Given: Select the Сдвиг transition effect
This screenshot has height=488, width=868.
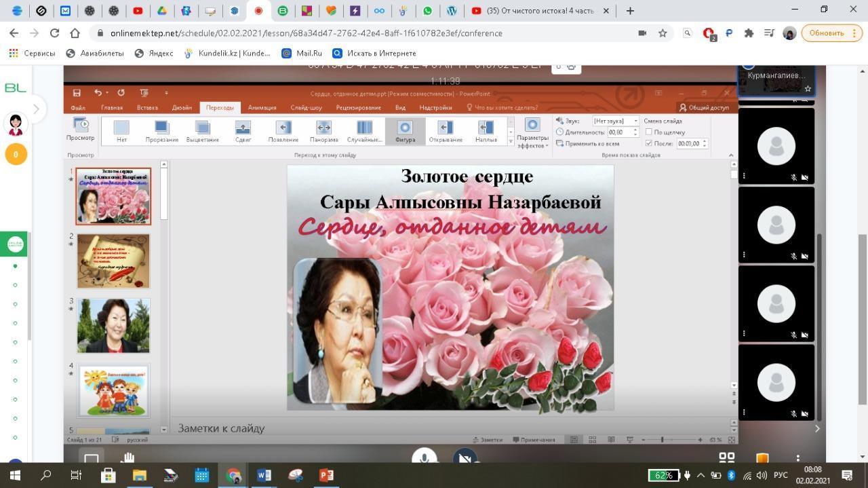Looking at the screenshot, I should click(x=243, y=128).
